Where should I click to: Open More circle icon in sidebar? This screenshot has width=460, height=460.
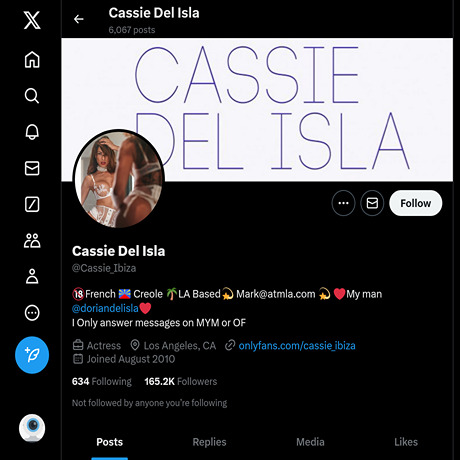pyautogui.click(x=32, y=313)
